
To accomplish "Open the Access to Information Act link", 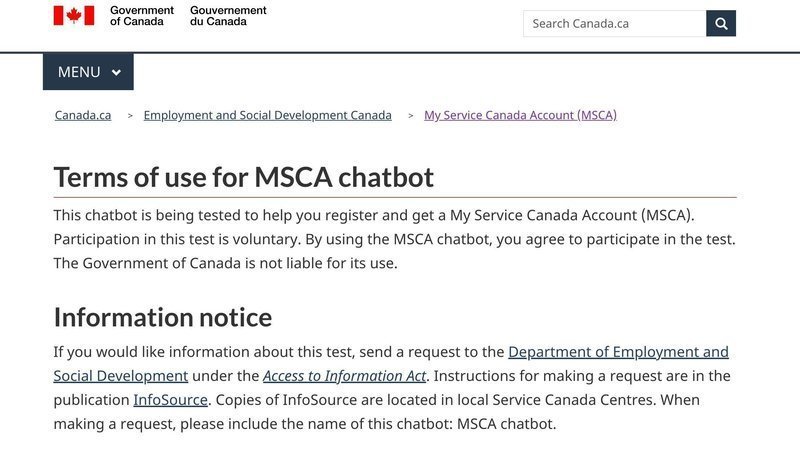I will point(344,376).
